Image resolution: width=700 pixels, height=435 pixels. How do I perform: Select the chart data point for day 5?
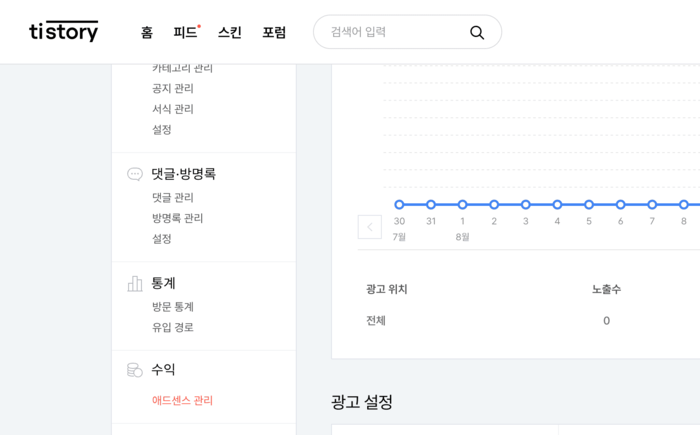pyautogui.click(x=589, y=205)
